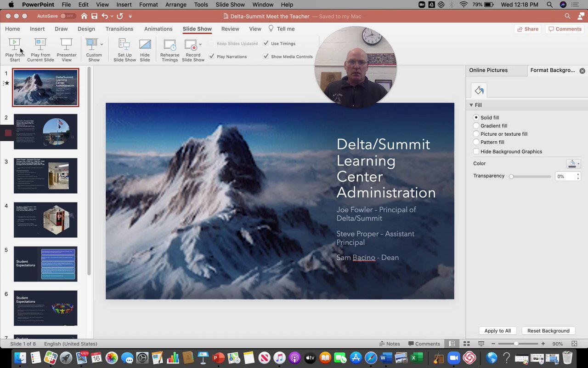This screenshot has width=588, height=368.
Task: Zoom in with the plus icon
Action: (x=543, y=344)
